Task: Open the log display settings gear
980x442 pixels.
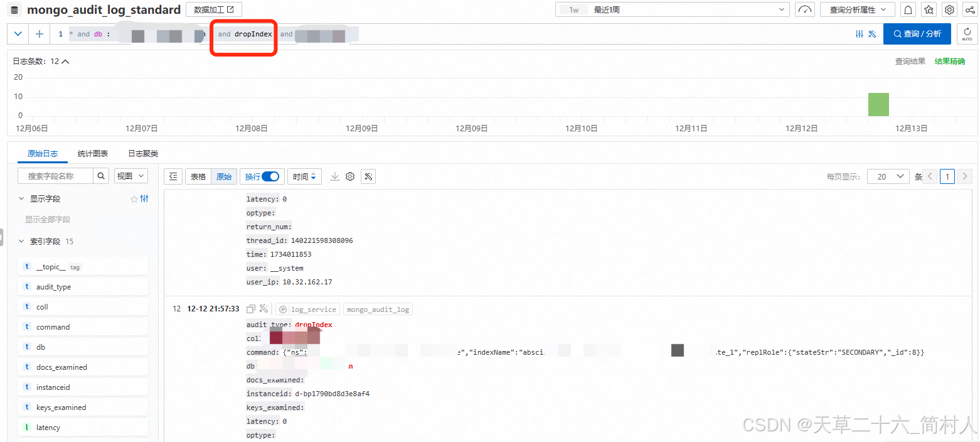Action: (x=350, y=176)
